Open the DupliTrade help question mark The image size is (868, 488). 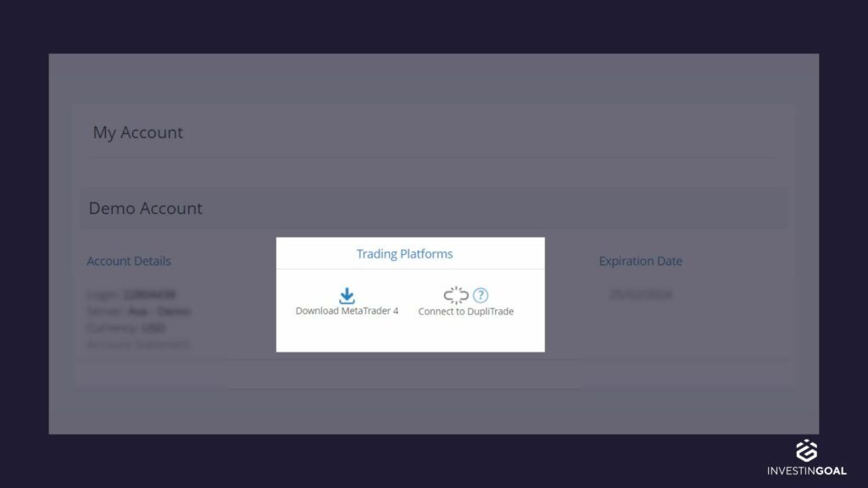[x=481, y=296]
